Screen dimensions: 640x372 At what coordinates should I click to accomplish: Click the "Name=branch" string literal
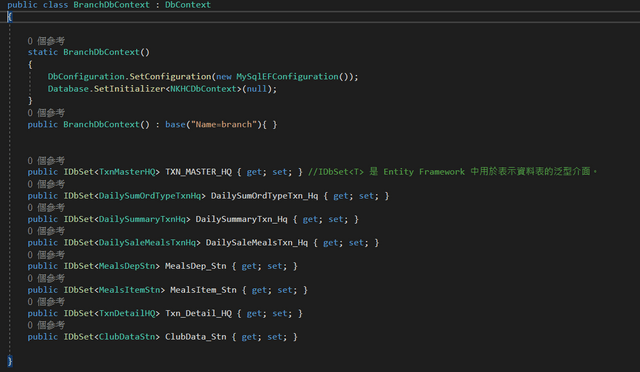click(224, 125)
